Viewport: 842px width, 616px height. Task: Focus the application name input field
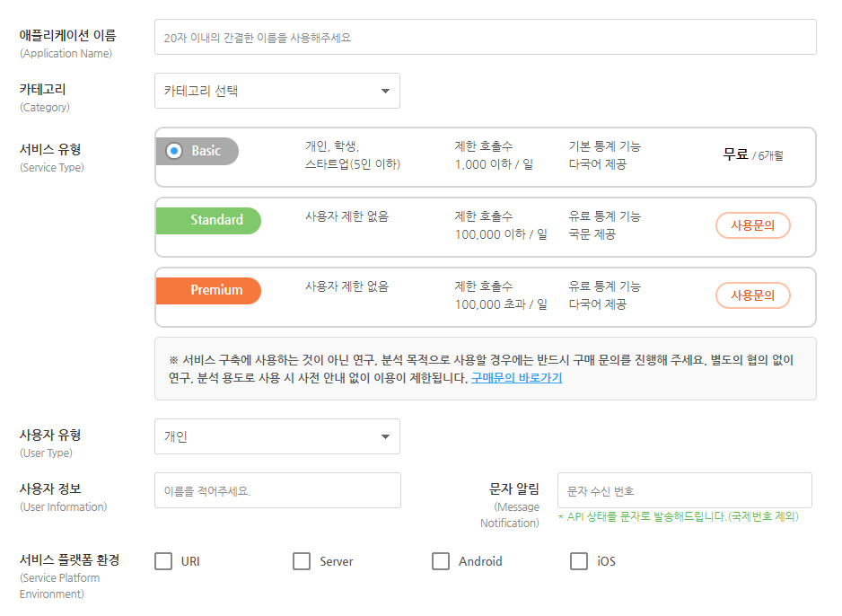(x=485, y=38)
